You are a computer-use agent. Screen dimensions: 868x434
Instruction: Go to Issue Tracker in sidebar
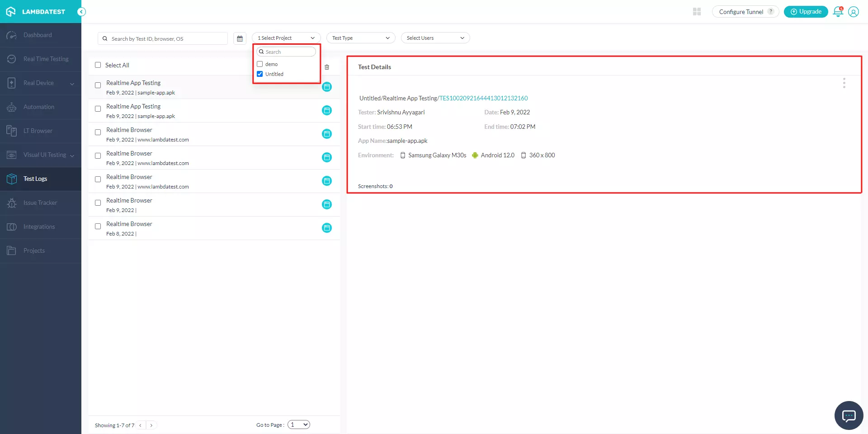pyautogui.click(x=40, y=203)
